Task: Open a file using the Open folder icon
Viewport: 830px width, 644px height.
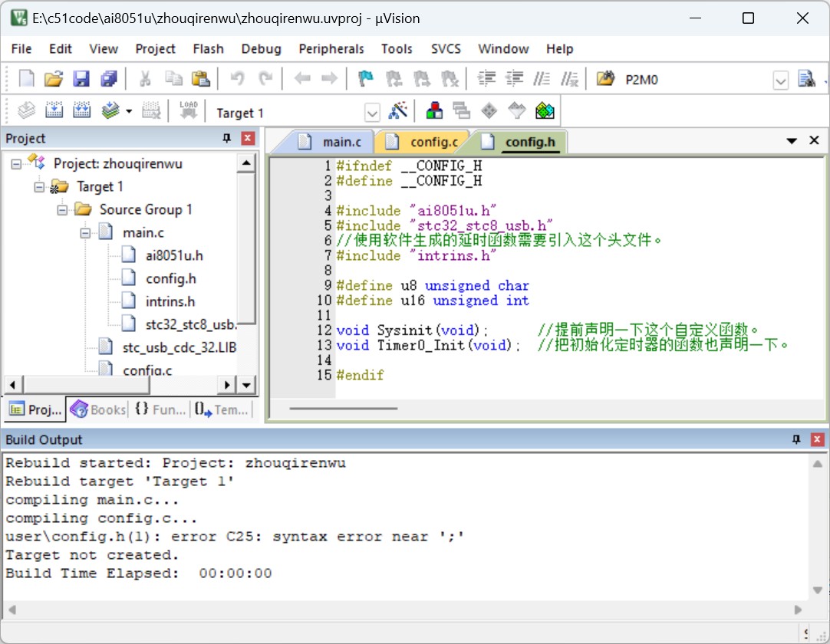Action: (54, 79)
